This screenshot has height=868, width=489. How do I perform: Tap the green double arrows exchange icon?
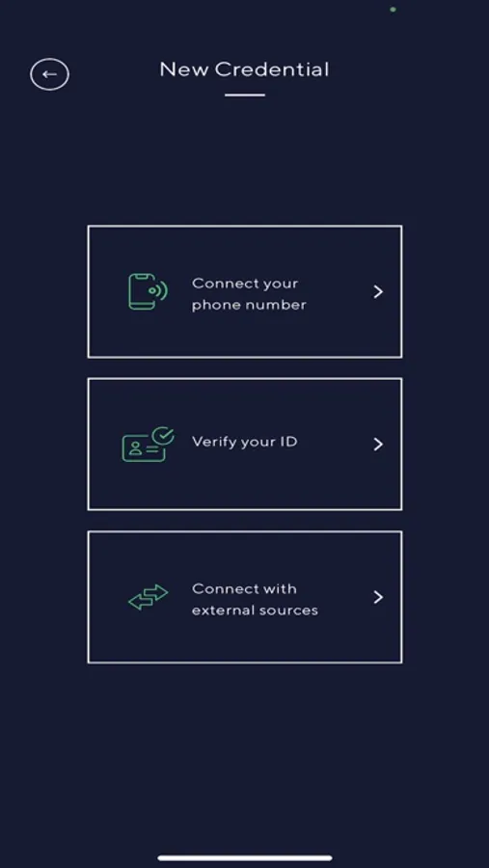click(148, 597)
